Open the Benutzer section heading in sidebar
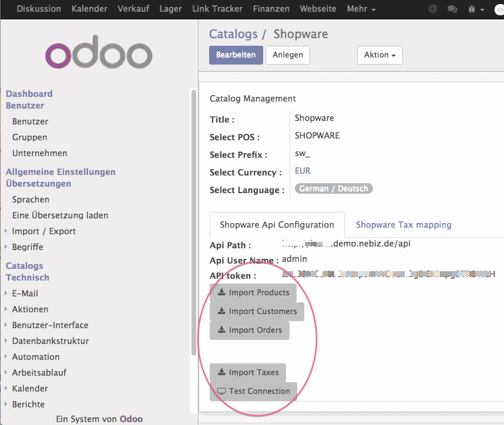The height and width of the screenshot is (425, 504). [25, 105]
